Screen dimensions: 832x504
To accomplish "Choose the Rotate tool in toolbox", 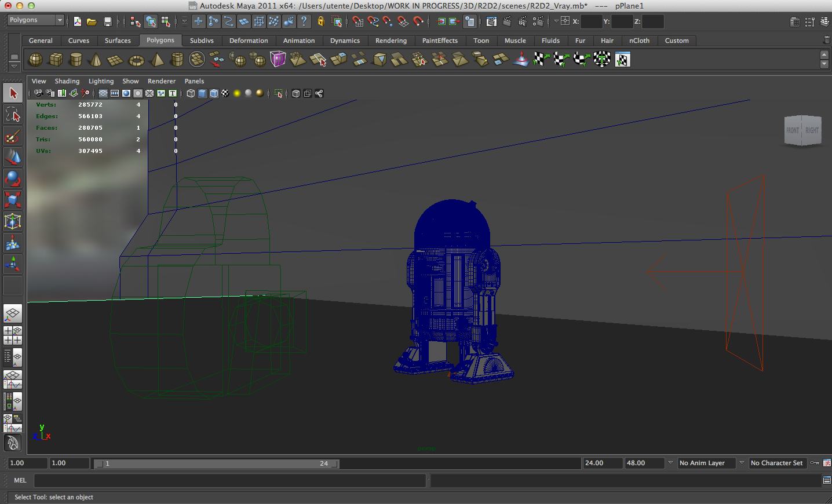I will pyautogui.click(x=13, y=178).
